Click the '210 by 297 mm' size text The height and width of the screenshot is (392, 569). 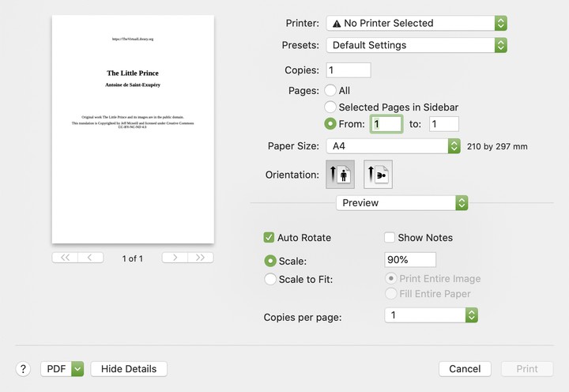click(497, 147)
